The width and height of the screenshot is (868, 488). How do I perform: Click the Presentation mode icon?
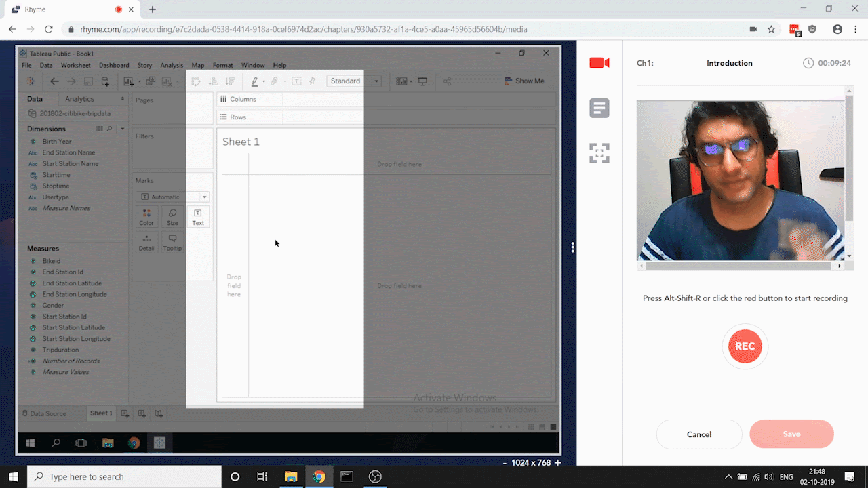(422, 81)
